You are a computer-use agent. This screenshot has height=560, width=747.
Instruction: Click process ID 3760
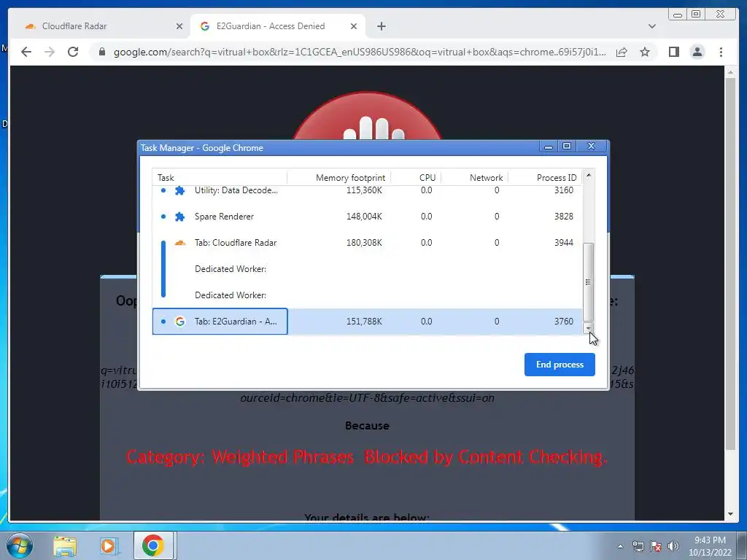[564, 322]
